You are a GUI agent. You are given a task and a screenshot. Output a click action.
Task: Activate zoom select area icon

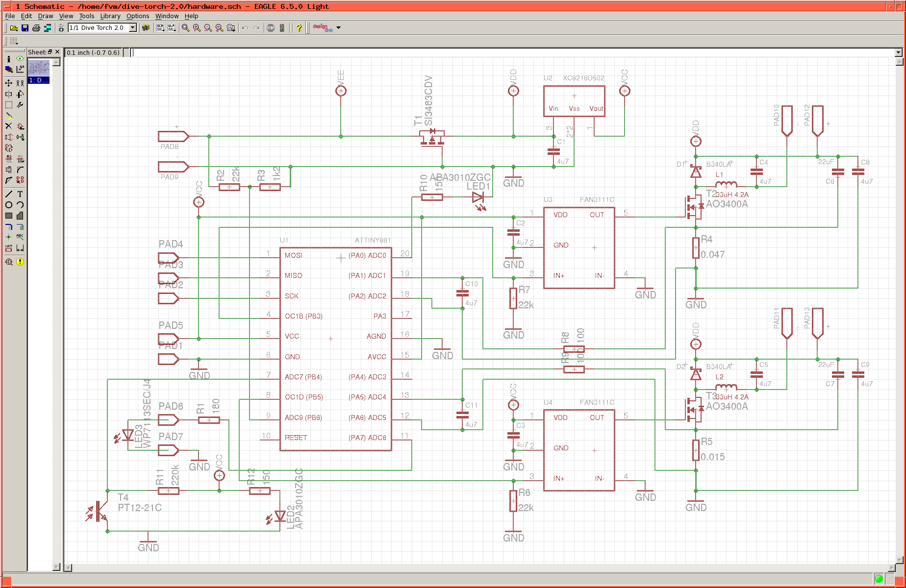pyautogui.click(x=231, y=28)
